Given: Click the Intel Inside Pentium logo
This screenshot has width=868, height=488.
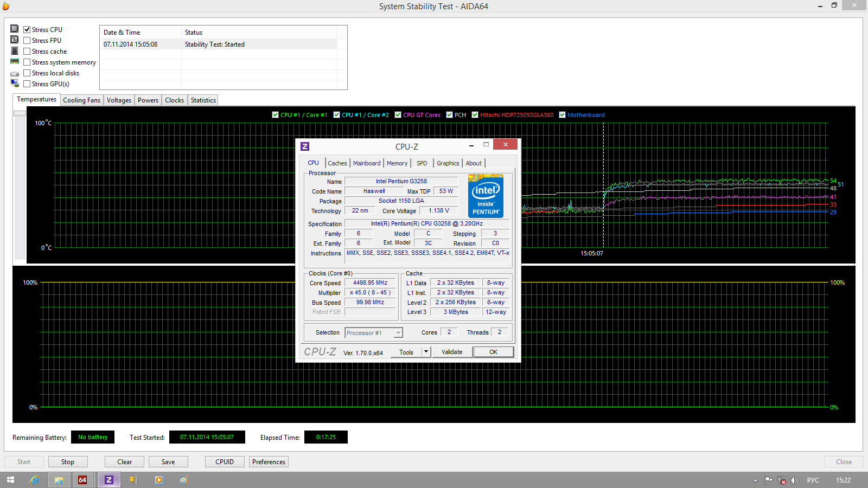Looking at the screenshot, I should tap(486, 196).
